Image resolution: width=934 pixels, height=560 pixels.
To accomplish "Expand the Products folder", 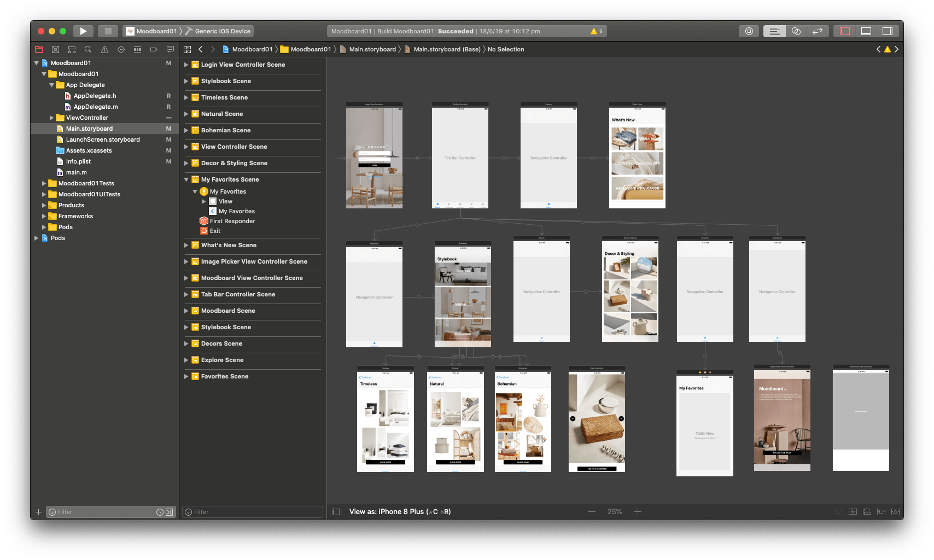I will pos(44,205).
